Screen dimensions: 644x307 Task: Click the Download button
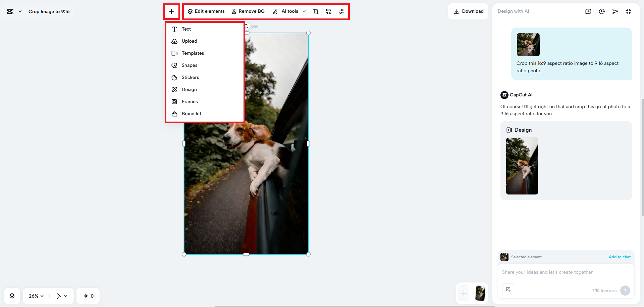click(468, 11)
